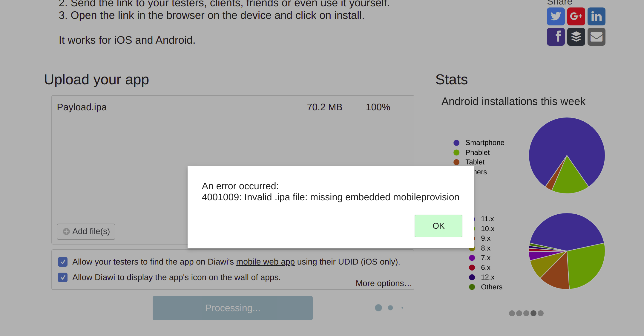
Task: Click the Phablet legend color dot
Action: click(456, 152)
